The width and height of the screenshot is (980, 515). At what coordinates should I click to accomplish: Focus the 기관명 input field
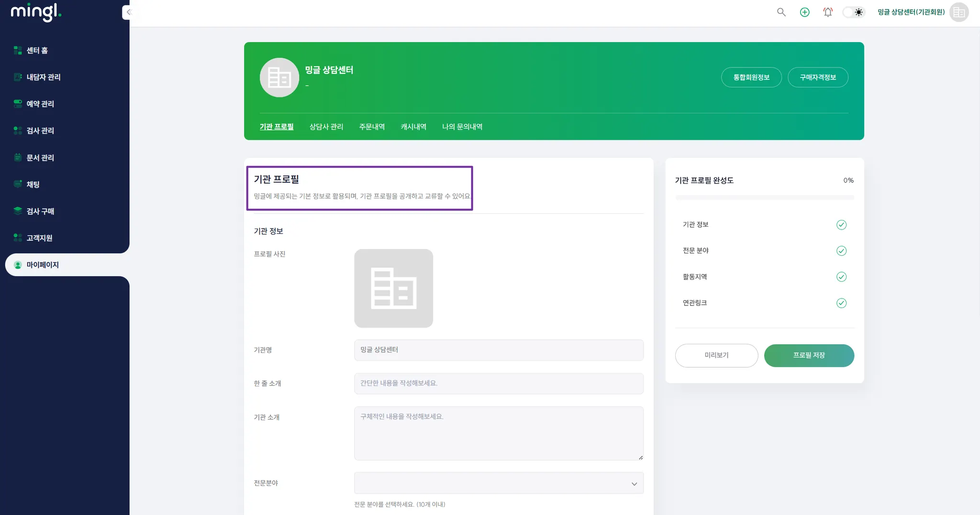[x=499, y=350]
